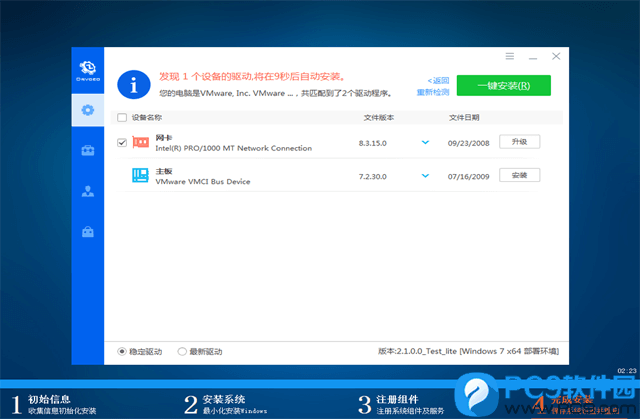Open the gear driver management sidebar tab
Viewport: 640px width, 419px height.
(88, 110)
